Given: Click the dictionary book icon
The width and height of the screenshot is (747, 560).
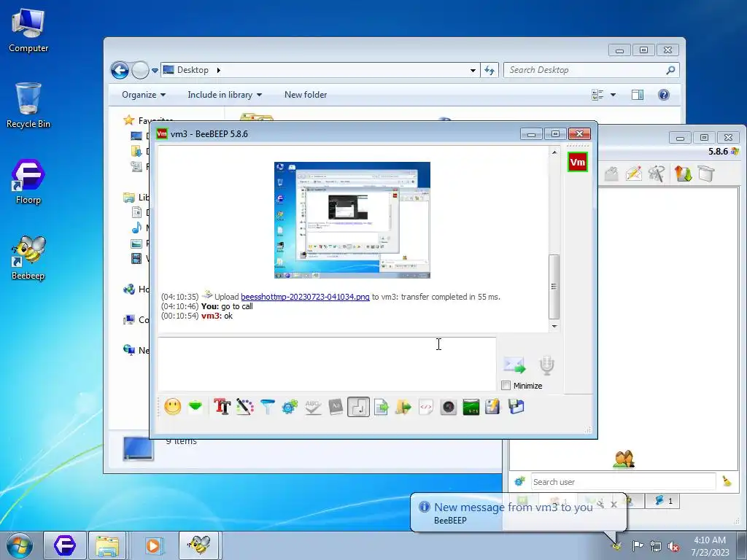Looking at the screenshot, I should (x=336, y=407).
